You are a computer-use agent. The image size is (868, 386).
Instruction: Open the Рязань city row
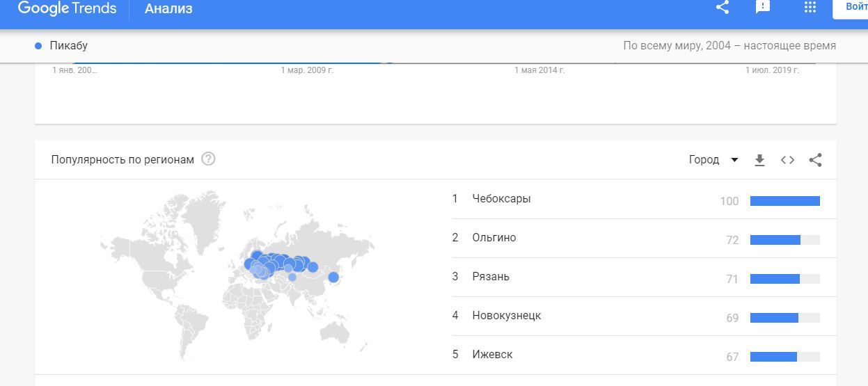pos(491,277)
